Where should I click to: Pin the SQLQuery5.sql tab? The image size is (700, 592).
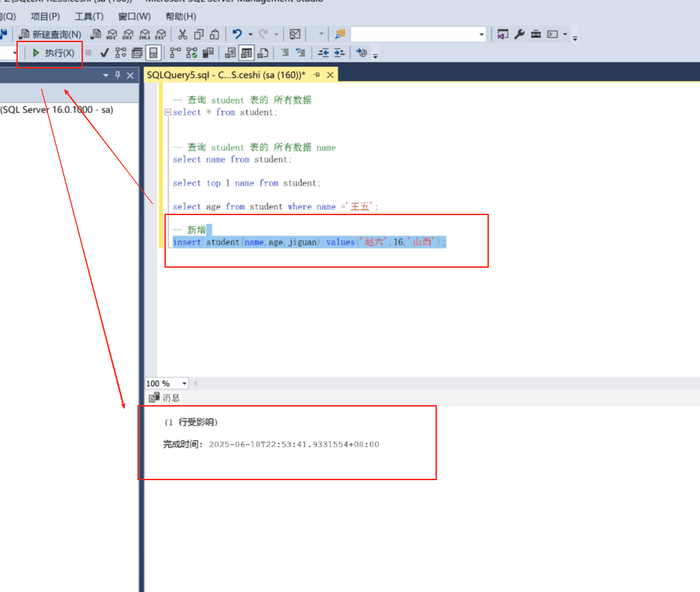point(317,75)
